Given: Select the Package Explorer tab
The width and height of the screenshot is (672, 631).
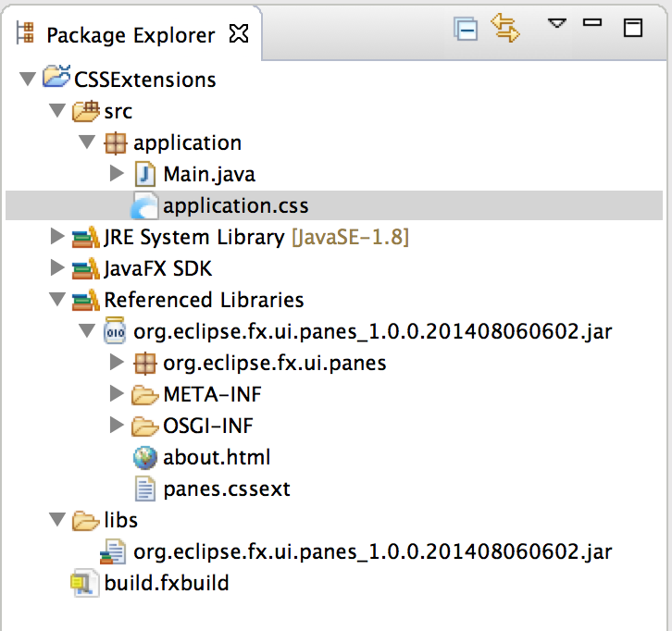Looking at the screenshot, I should [x=130, y=36].
